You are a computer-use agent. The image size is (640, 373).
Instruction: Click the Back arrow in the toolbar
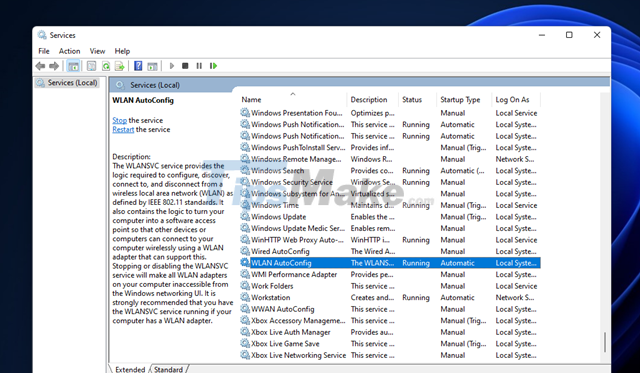click(40, 66)
